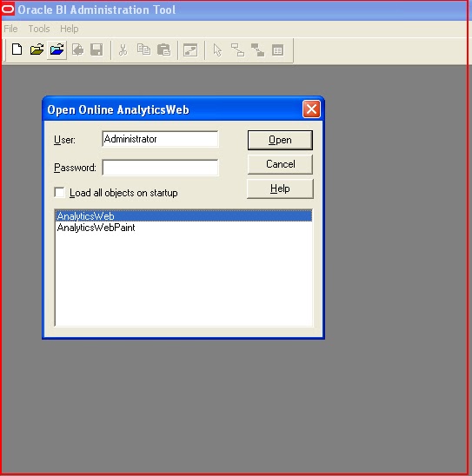Click the dark foreign key join icon

pyautogui.click(x=257, y=50)
